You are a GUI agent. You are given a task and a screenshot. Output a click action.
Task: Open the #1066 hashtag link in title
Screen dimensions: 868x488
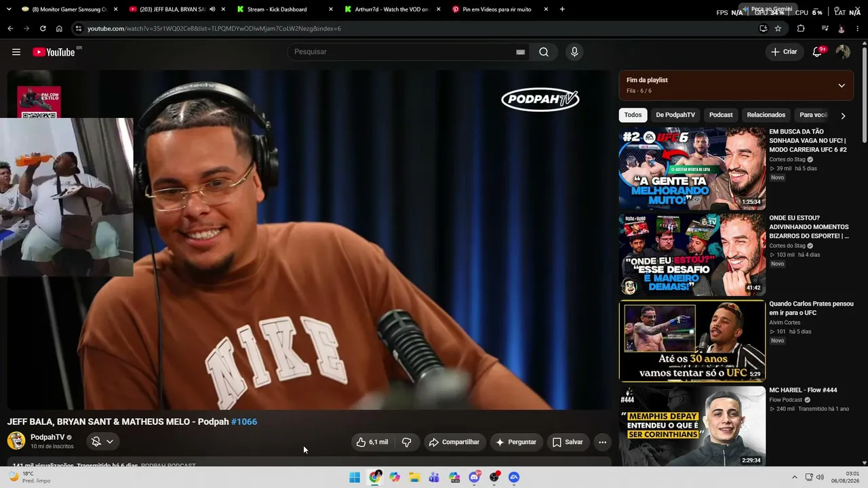pyautogui.click(x=244, y=422)
